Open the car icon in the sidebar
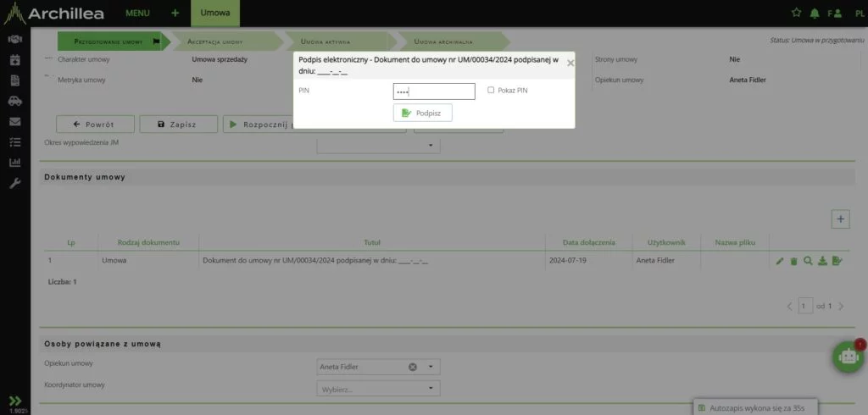 [14, 101]
